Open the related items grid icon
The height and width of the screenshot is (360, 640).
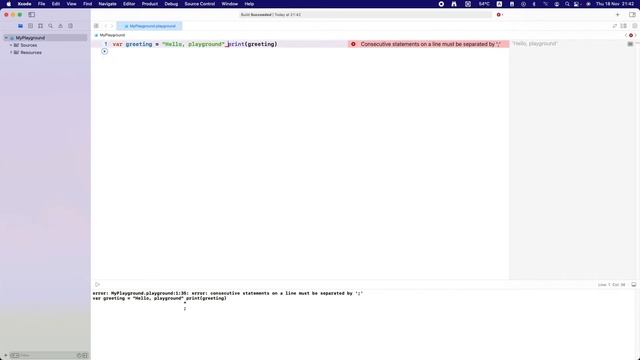[x=96, y=26]
